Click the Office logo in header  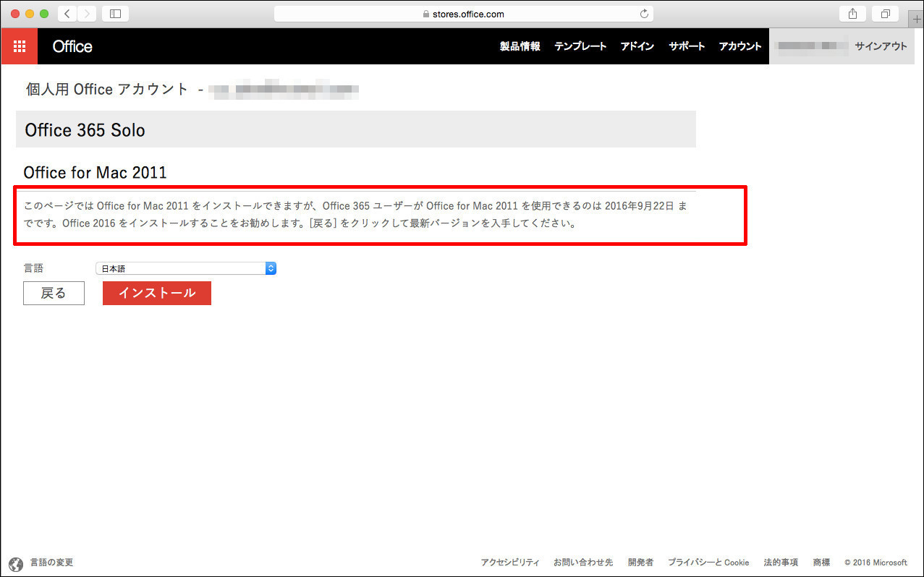(x=72, y=46)
